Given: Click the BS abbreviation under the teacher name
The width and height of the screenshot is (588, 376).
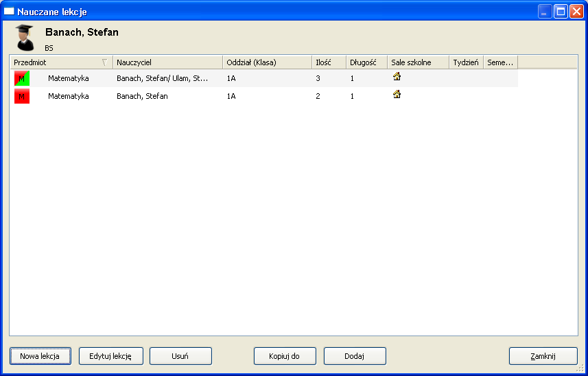Looking at the screenshot, I should coord(49,48).
